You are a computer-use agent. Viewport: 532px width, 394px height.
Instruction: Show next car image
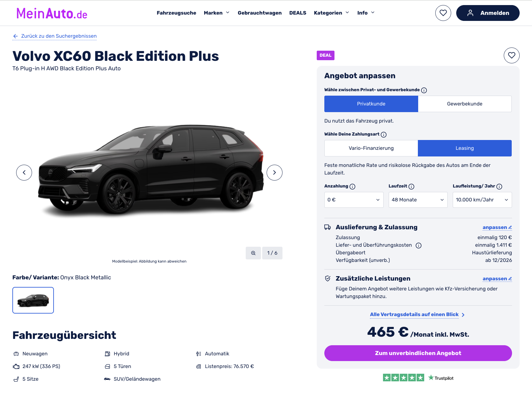click(x=274, y=173)
